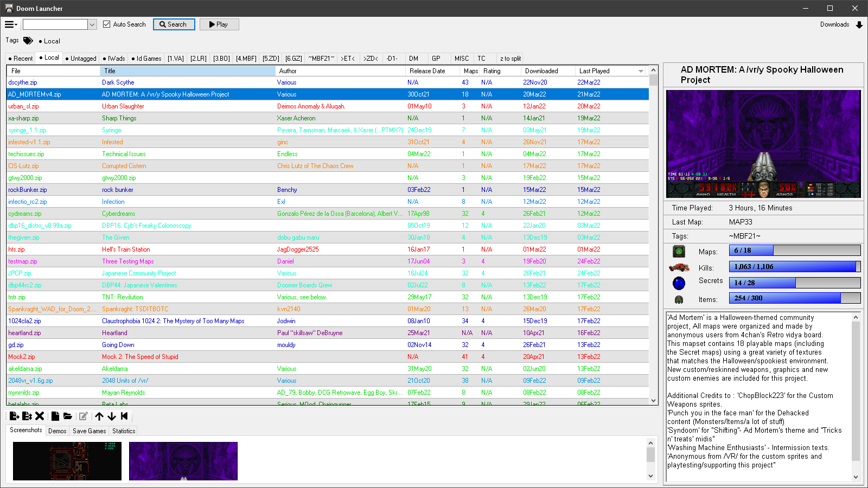The image size is (868, 488).
Task: Switch to the Untagged tab
Action: click(x=81, y=59)
